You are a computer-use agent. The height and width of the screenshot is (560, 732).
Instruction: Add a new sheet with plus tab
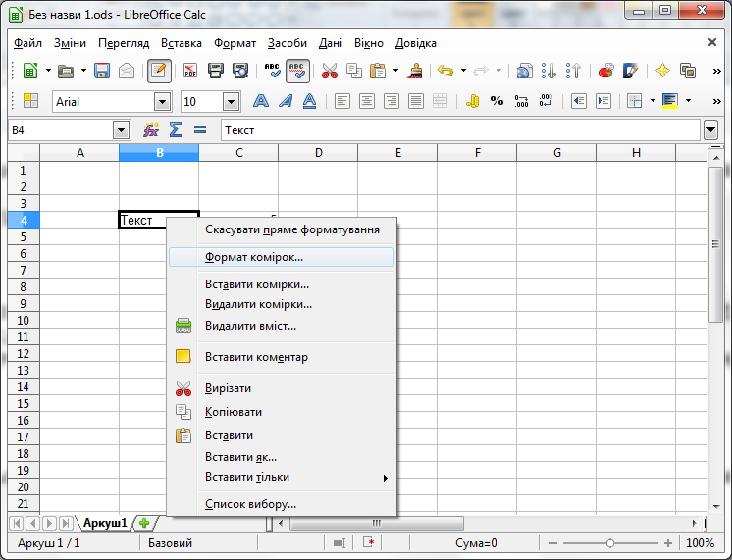[144, 523]
